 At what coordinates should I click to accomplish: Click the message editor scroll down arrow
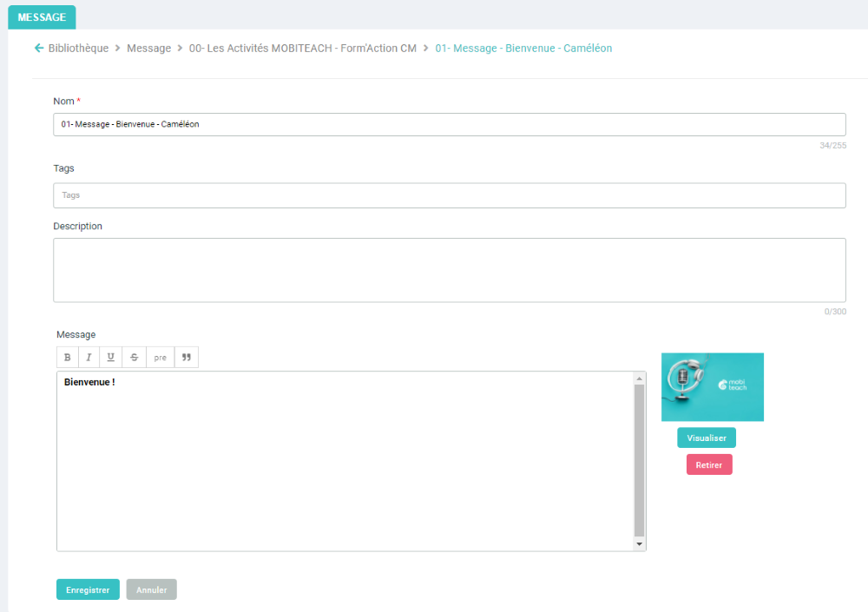pos(640,544)
